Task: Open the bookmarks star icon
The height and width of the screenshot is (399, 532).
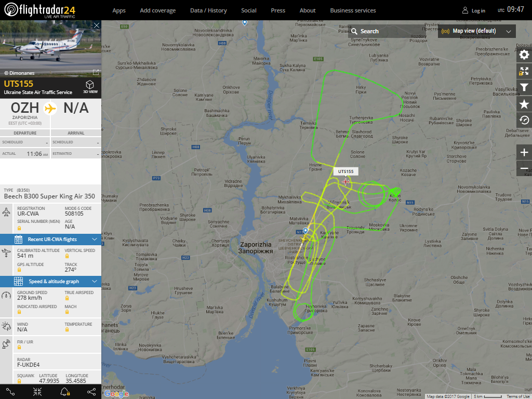Action: (x=524, y=104)
